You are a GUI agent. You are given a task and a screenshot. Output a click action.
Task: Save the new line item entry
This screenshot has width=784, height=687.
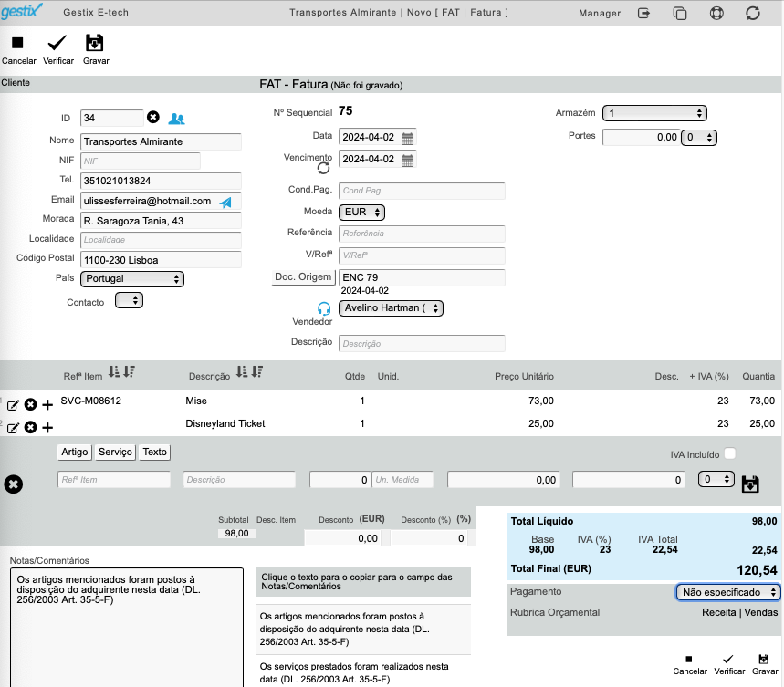(750, 484)
